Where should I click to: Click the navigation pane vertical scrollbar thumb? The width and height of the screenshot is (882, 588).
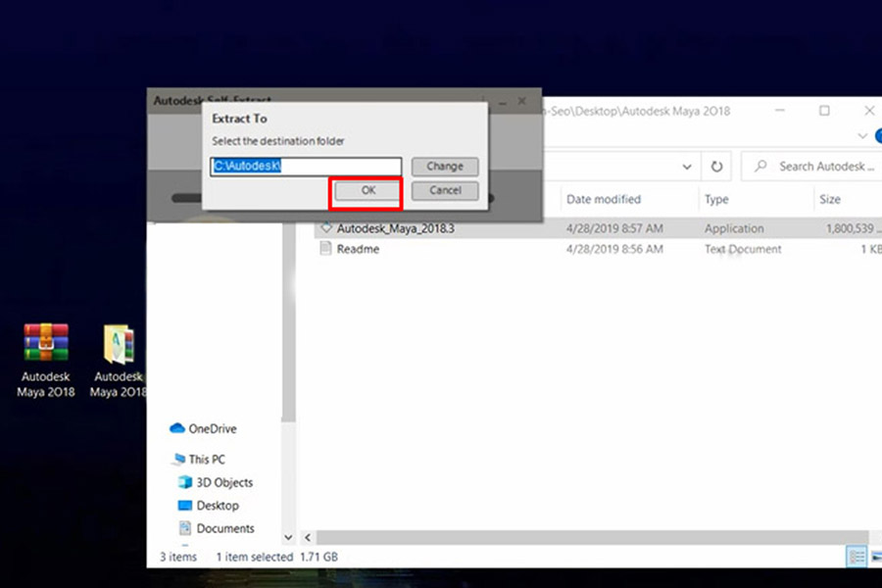288,321
